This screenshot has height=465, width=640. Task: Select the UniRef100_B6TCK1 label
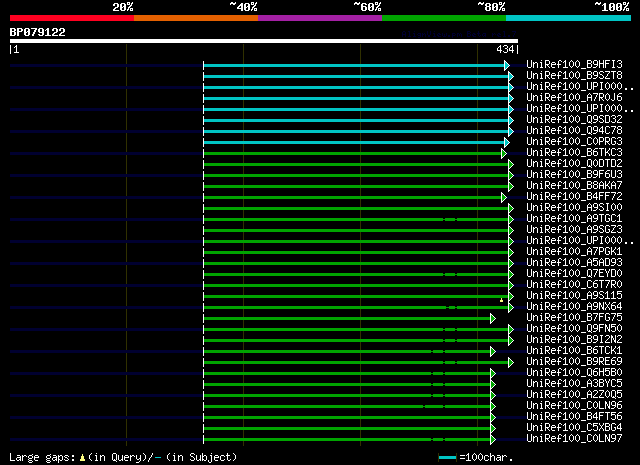point(574,350)
